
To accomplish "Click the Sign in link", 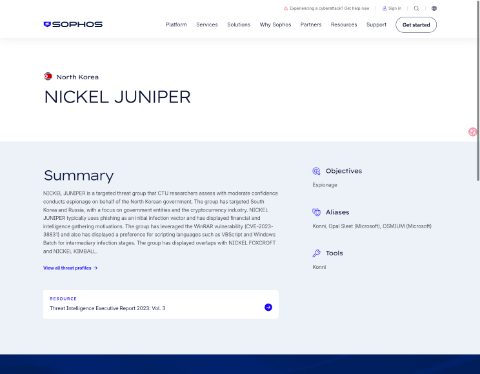I will tap(395, 8).
